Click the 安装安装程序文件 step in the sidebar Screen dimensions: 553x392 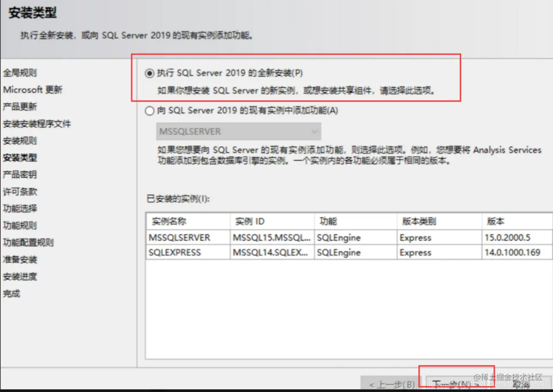[x=37, y=124]
